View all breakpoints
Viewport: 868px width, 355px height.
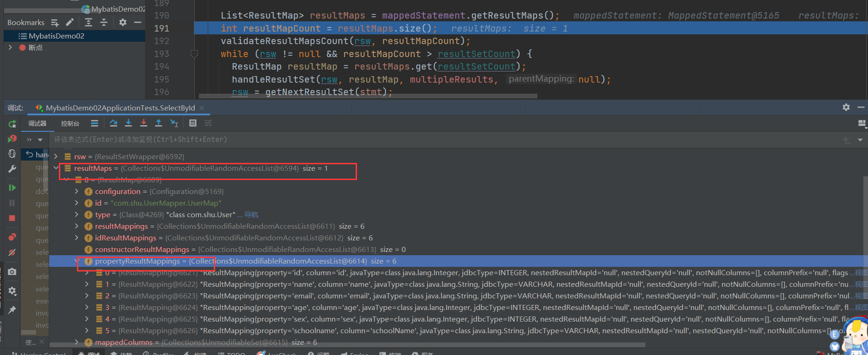12,237
